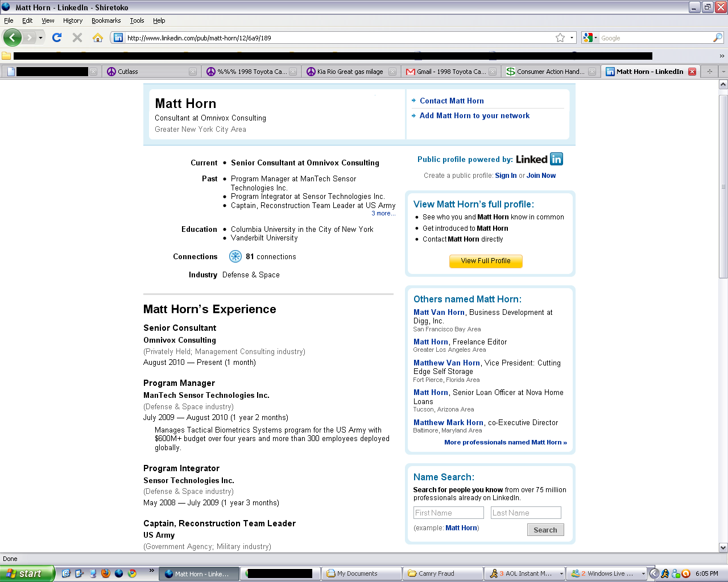Screen dimensions: 728x582
Task: Switch to the Kia Rio Great gas milage tab
Action: tap(350, 72)
